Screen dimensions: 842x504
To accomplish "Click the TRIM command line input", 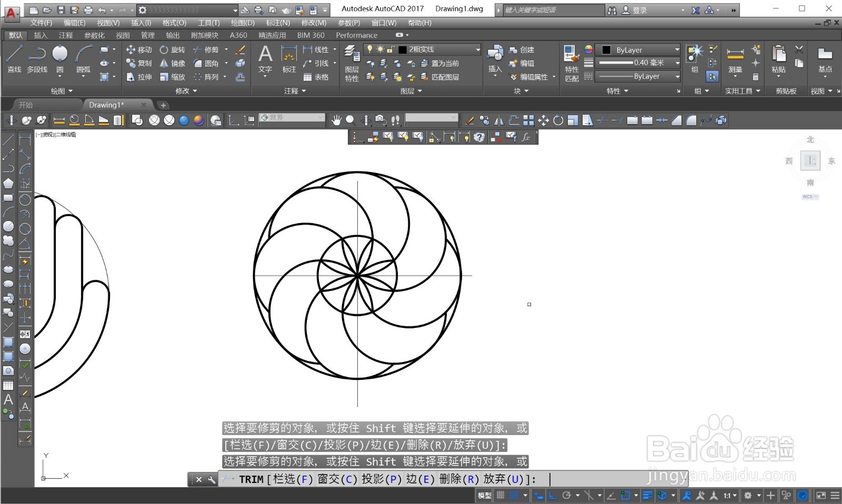I will 453,479.
